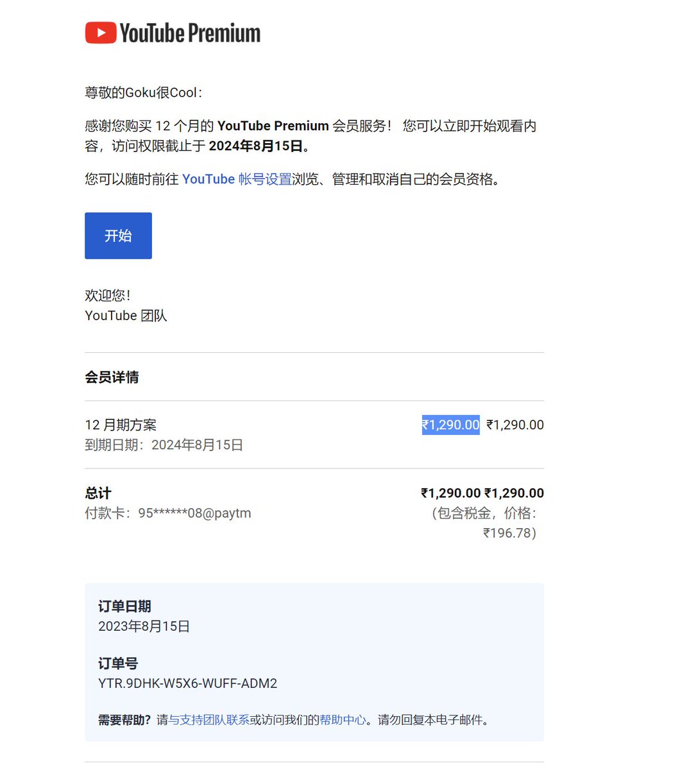
Task: Click the bold ₹1,290.00 ₹1,290.00 total amount
Action: point(482,493)
